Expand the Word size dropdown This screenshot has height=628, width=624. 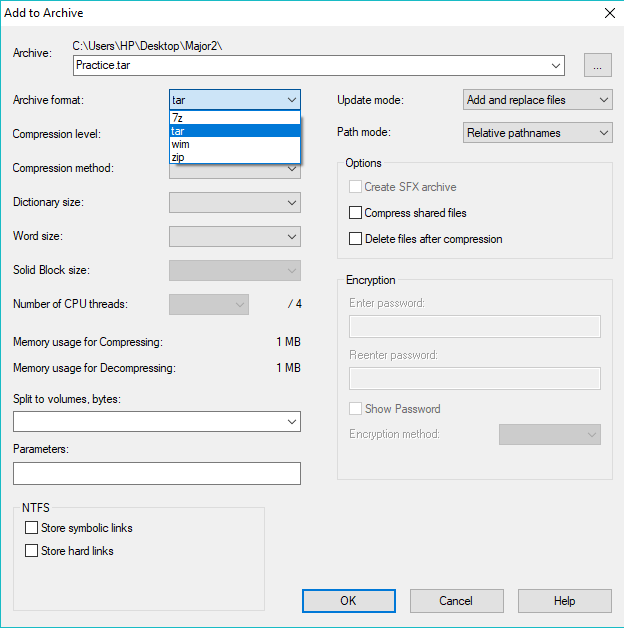235,237
